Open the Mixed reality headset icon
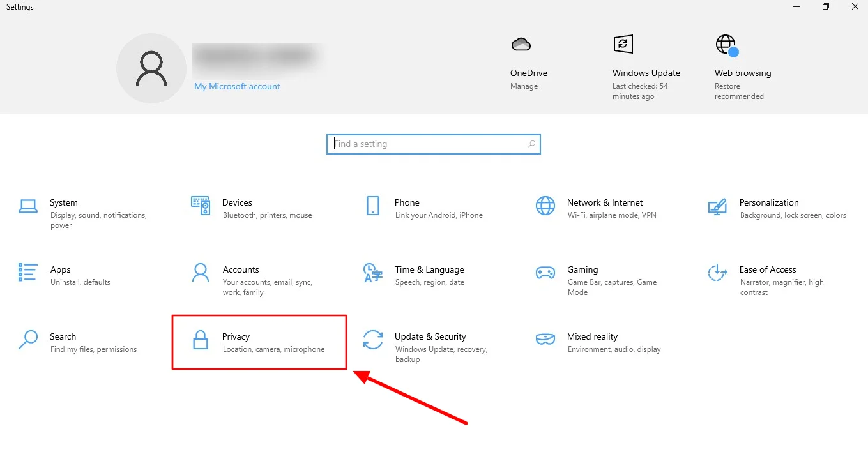Screen dimensions: 868x461 coord(545,340)
